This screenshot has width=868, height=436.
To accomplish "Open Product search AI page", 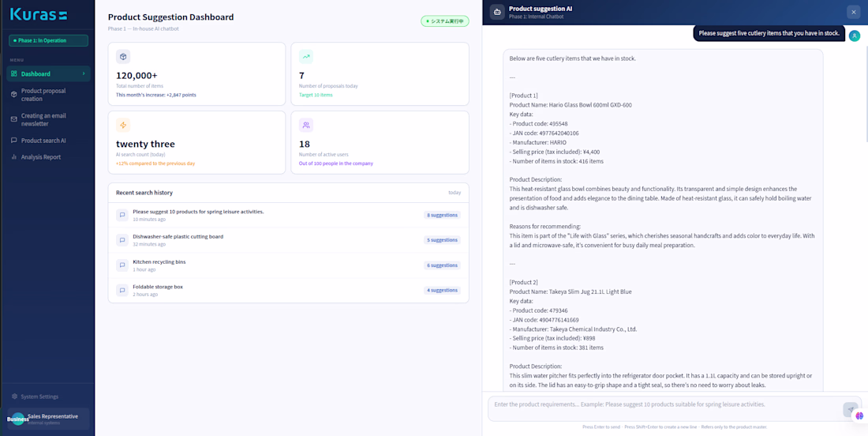I will (48, 141).
